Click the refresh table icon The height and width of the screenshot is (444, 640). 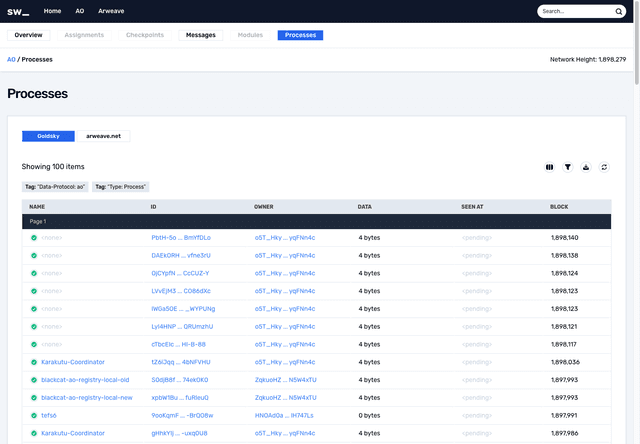(x=604, y=168)
